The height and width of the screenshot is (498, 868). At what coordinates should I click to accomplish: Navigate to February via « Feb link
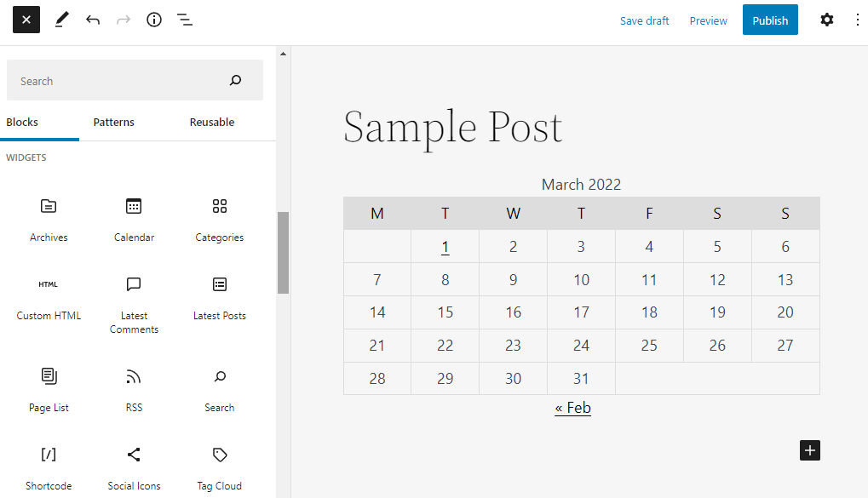click(x=572, y=408)
